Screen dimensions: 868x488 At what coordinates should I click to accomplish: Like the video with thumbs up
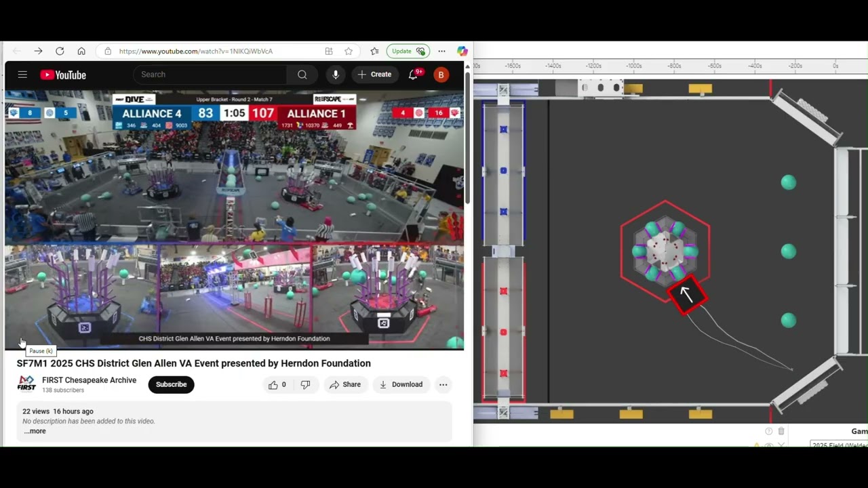(277, 384)
